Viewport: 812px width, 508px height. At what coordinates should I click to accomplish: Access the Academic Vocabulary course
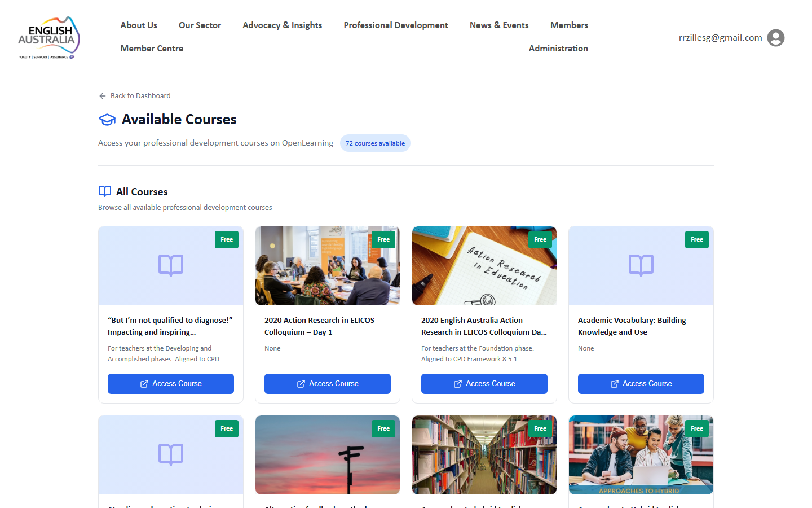tap(641, 384)
